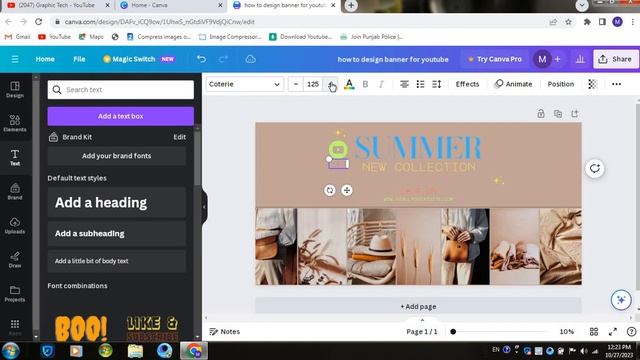Open a new browser tab
The width and height of the screenshot is (640, 360).
pos(351,5)
